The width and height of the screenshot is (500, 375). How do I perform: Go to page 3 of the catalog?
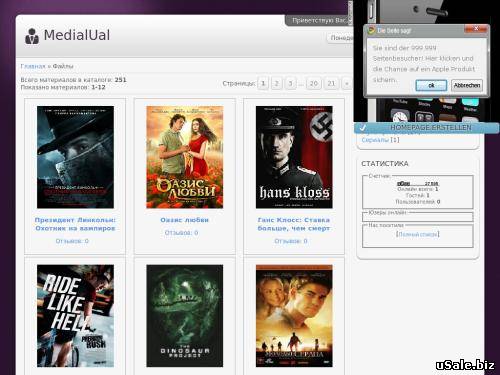tap(290, 83)
